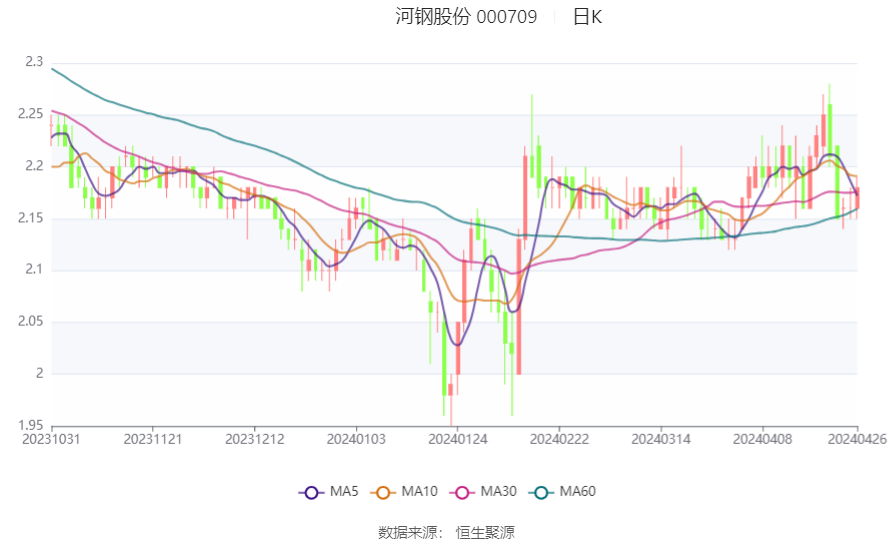Click the y-axis value 1.95
Screen dimensions: 893x542
(x=31, y=425)
